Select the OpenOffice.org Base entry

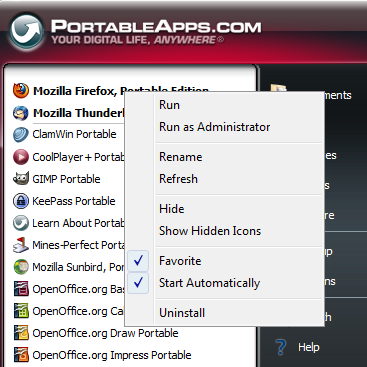click(78, 289)
